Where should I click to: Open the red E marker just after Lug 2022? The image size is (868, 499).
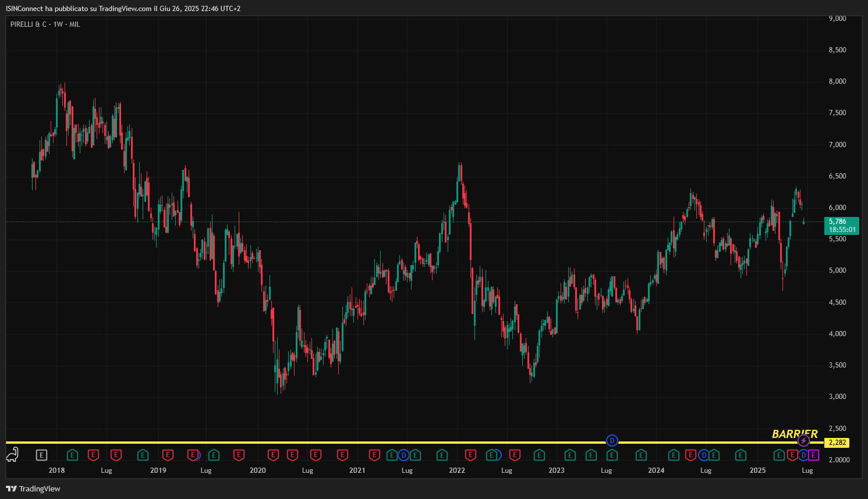pos(515,455)
